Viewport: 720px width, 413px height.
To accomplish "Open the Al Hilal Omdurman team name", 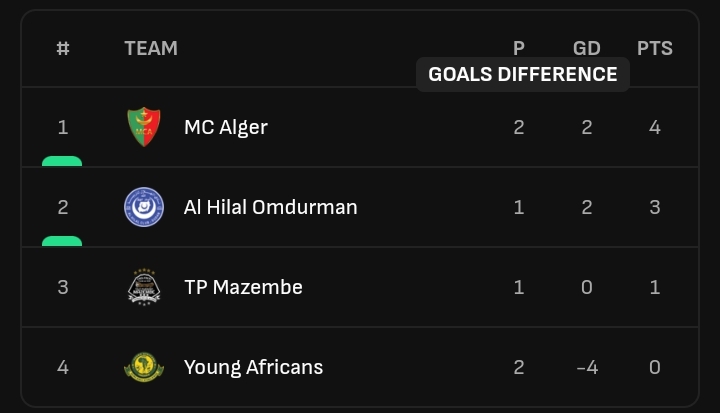I will pos(270,207).
